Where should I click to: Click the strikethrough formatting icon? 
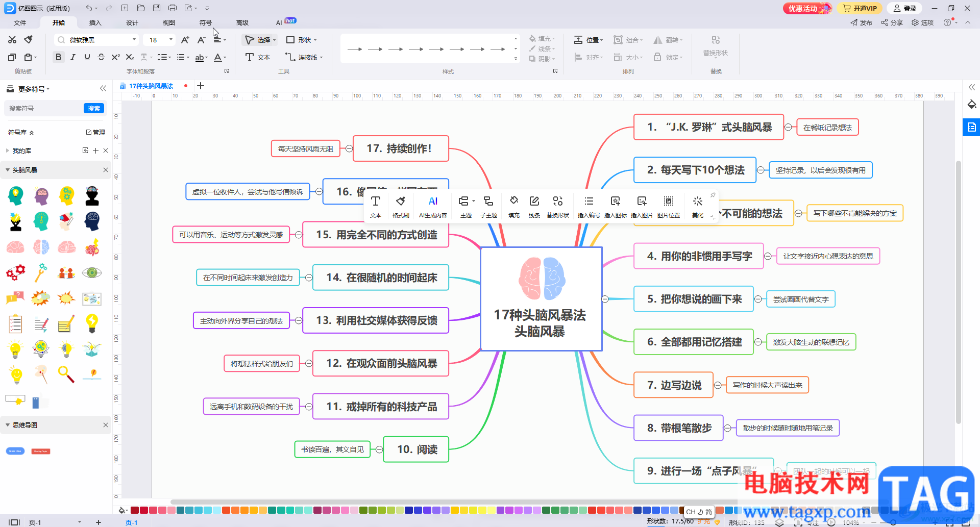click(101, 57)
